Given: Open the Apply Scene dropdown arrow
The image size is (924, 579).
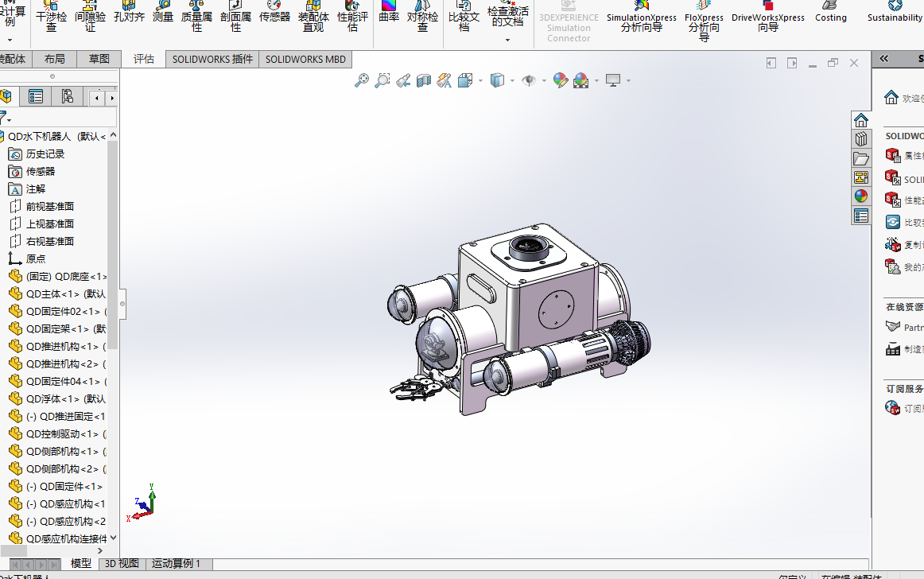Looking at the screenshot, I should point(597,80).
